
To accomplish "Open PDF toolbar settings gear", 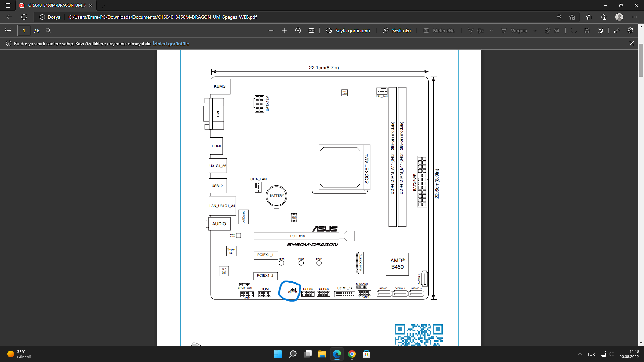I will (x=630, y=30).
